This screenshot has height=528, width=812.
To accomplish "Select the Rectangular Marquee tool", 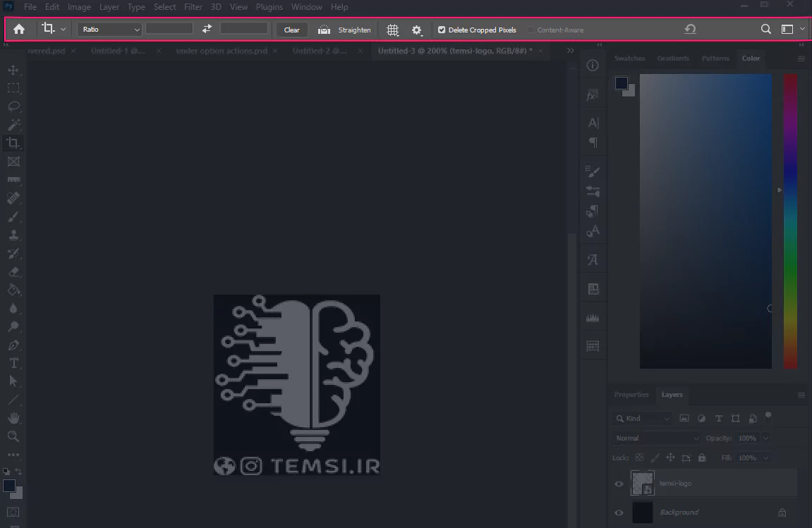I will [x=13, y=88].
